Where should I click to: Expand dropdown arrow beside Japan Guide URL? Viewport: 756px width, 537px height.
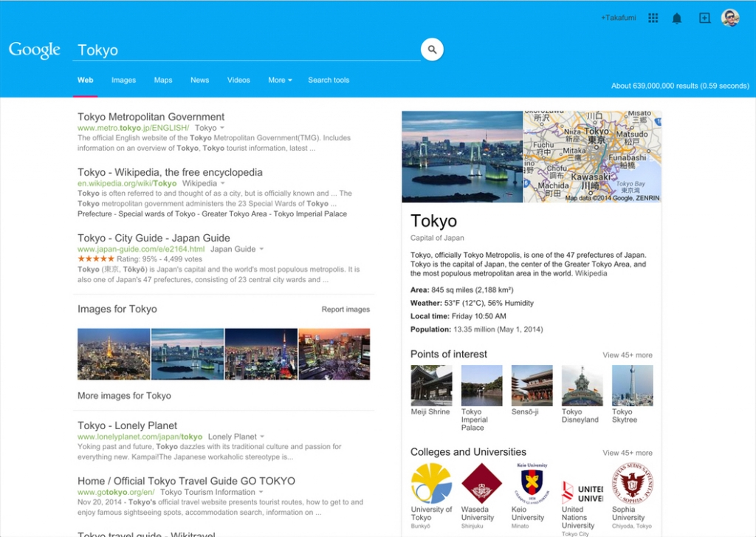(x=261, y=249)
